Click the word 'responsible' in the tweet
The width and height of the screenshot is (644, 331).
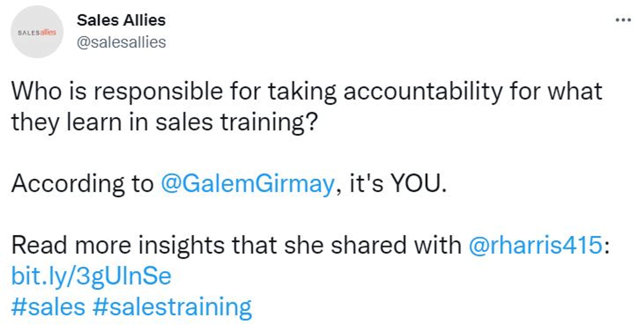(x=158, y=92)
